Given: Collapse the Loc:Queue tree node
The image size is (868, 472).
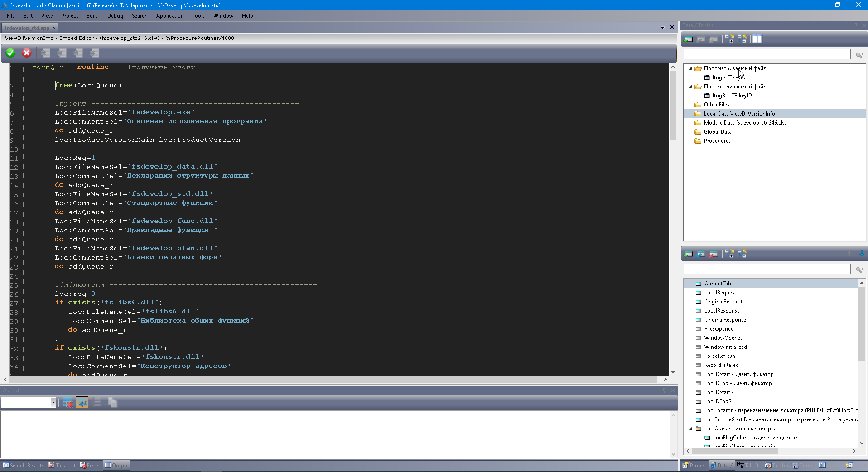Looking at the screenshot, I should [x=691, y=429].
